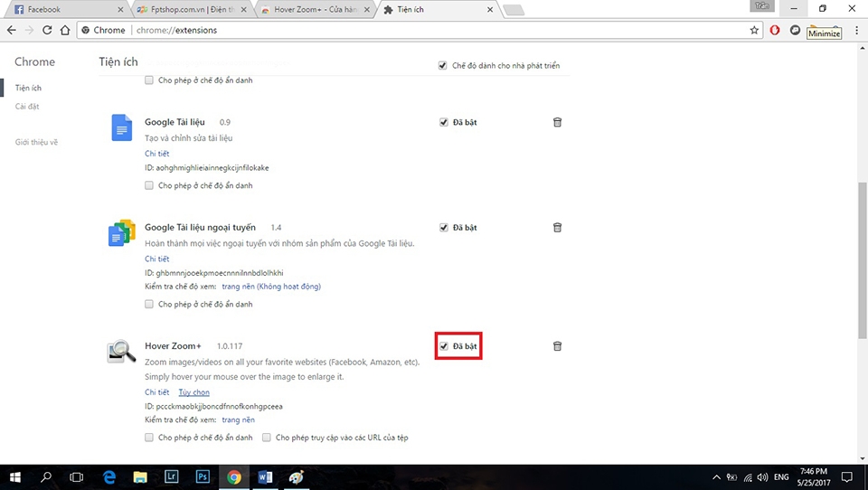Open Lightroom from the taskbar
The image size is (868, 490).
coord(171,476)
